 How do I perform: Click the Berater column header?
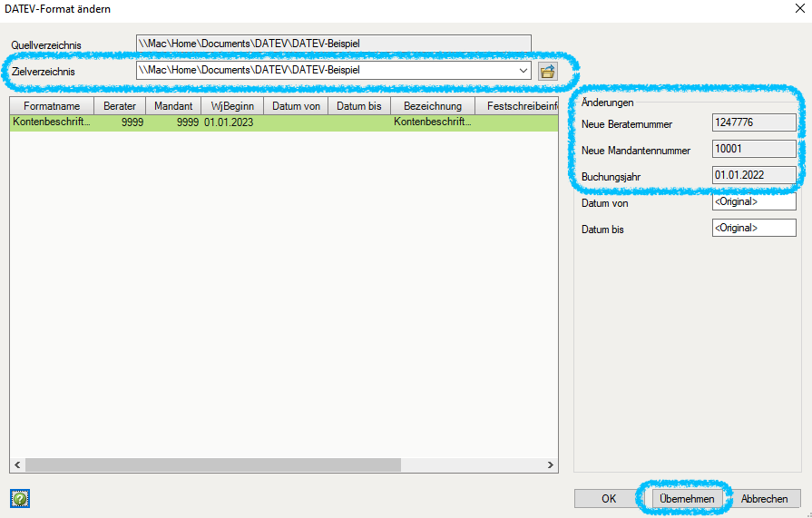(x=120, y=105)
